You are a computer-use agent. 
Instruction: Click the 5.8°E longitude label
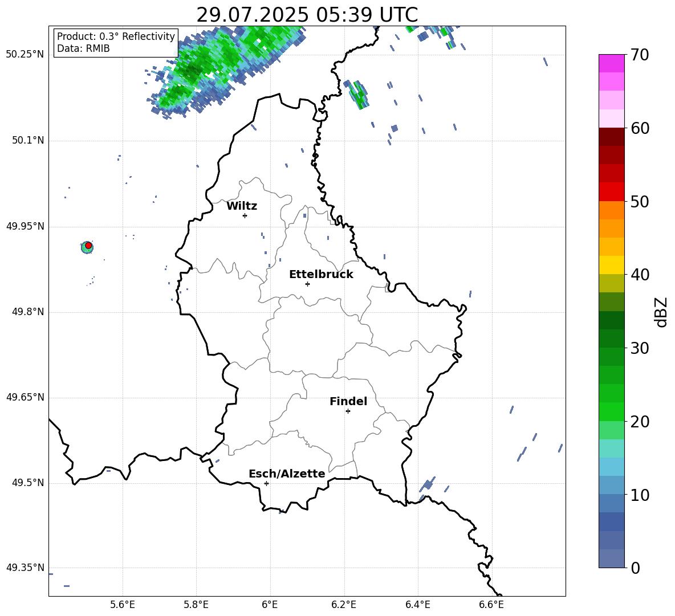(196, 605)
